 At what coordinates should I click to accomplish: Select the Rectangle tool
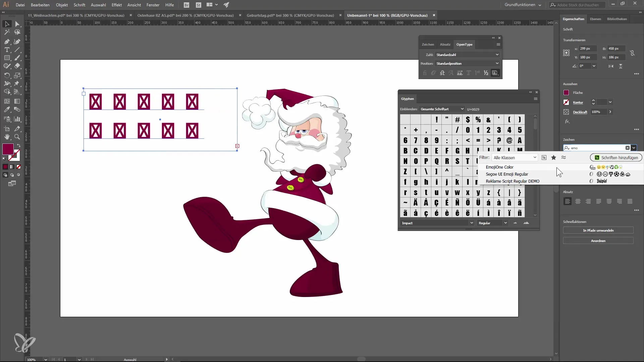[7, 58]
